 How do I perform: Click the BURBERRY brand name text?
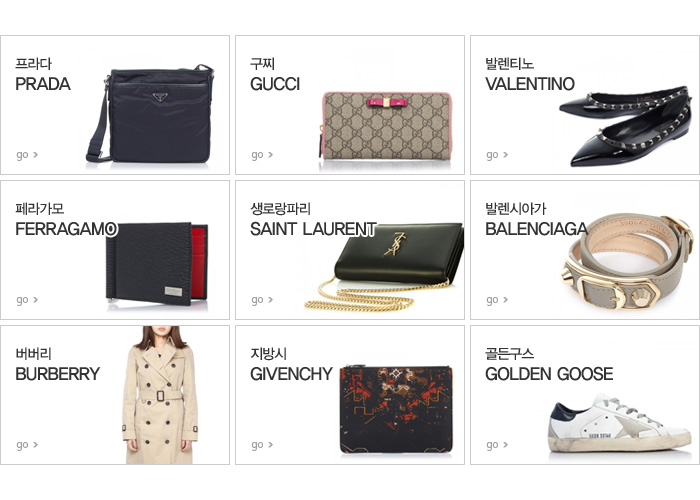pos(58,374)
